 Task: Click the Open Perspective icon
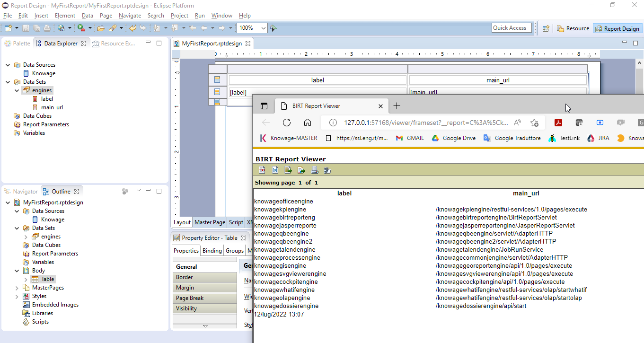(546, 28)
